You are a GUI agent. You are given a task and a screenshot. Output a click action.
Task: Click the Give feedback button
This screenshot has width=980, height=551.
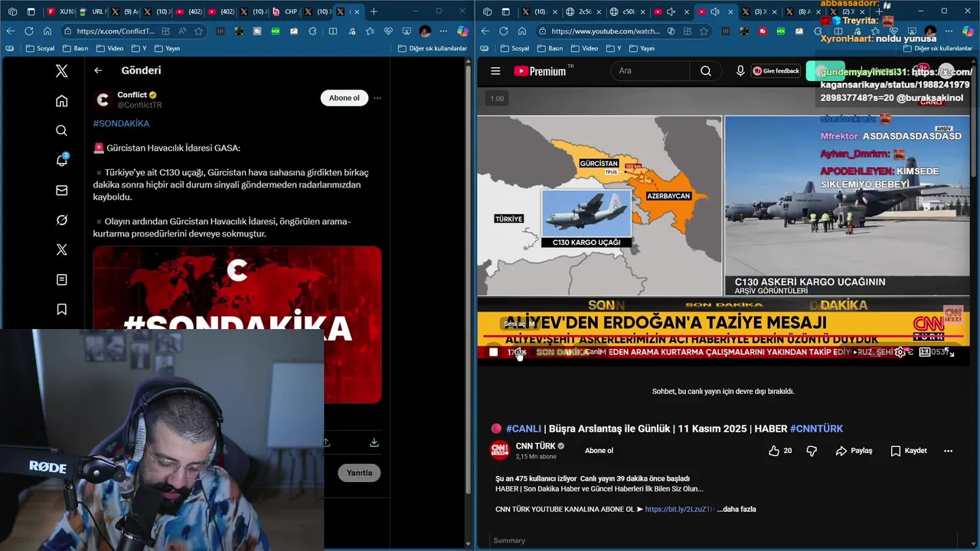(x=776, y=71)
